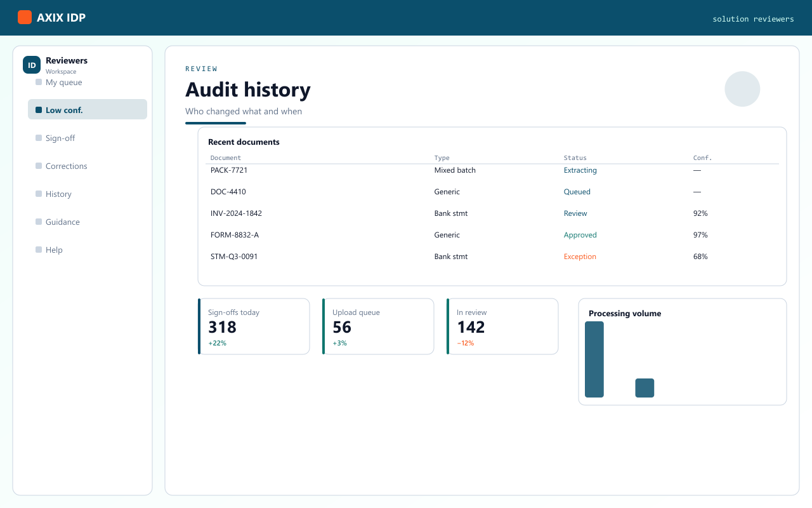
Task: Open the My queue sidebar item
Action: coord(88,83)
